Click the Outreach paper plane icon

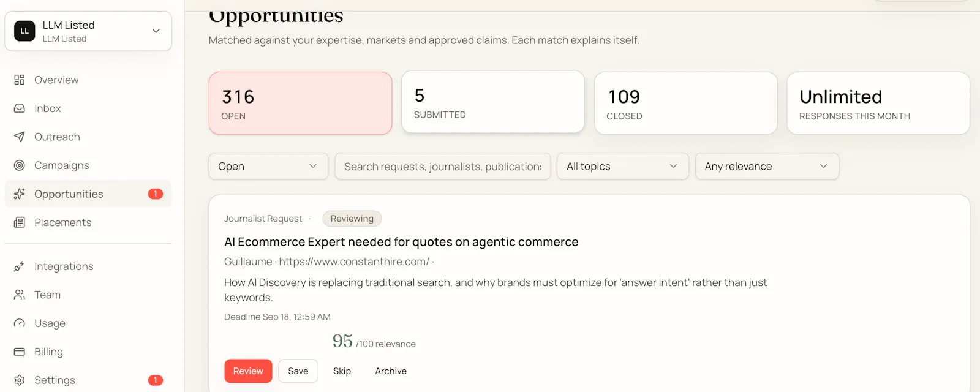click(20, 137)
